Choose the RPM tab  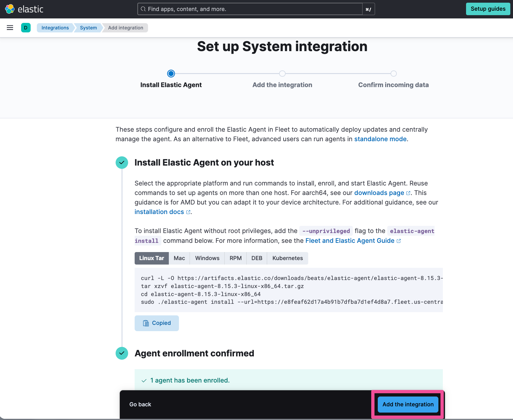point(235,258)
